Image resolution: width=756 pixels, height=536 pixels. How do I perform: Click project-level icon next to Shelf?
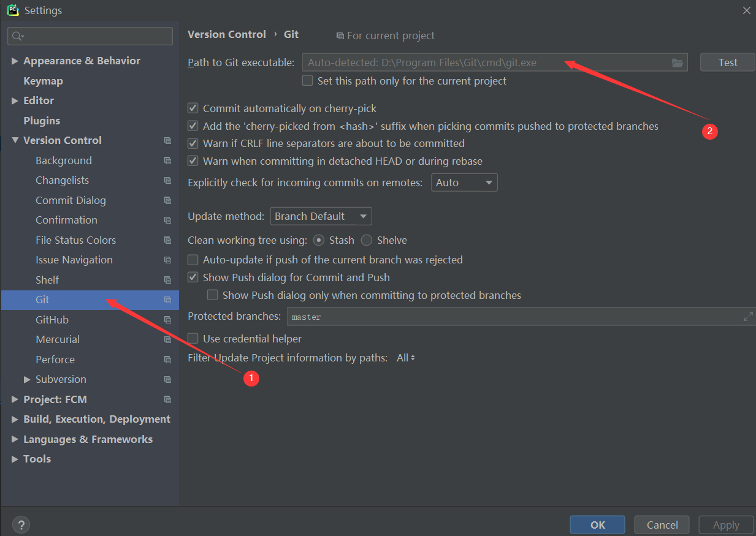tap(167, 280)
